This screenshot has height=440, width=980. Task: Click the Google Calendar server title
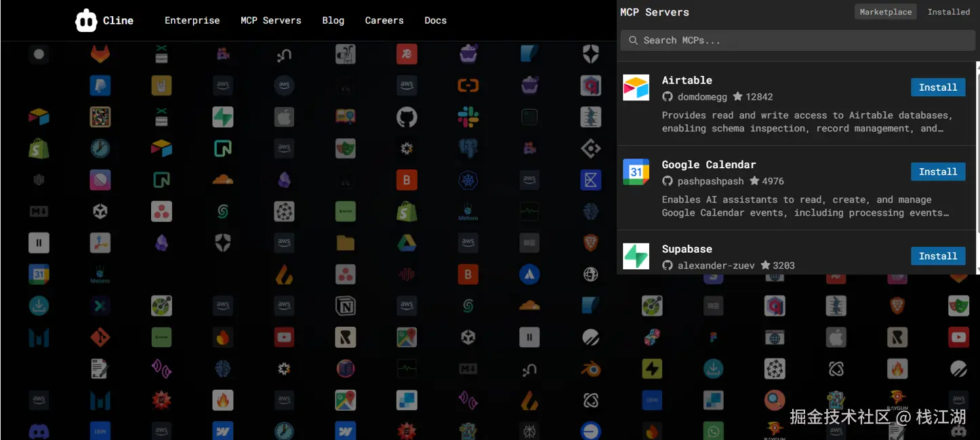[708, 164]
